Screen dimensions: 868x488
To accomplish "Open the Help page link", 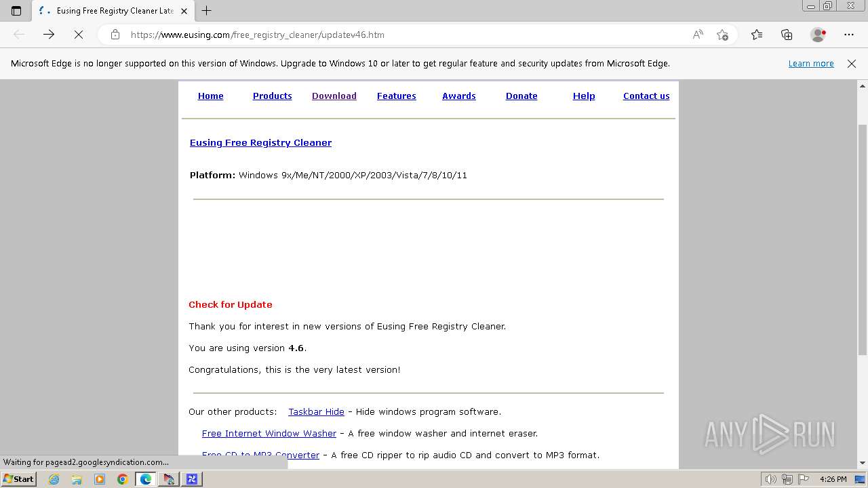I will point(584,96).
